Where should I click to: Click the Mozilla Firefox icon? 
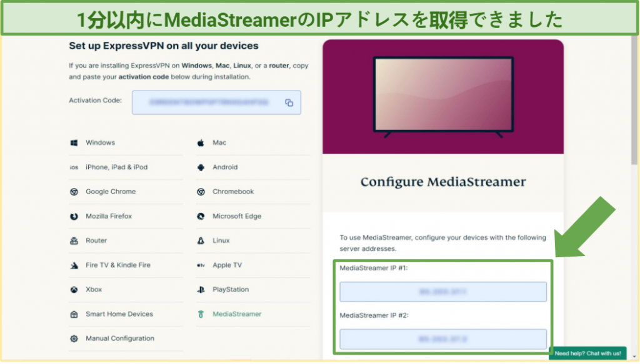click(74, 217)
